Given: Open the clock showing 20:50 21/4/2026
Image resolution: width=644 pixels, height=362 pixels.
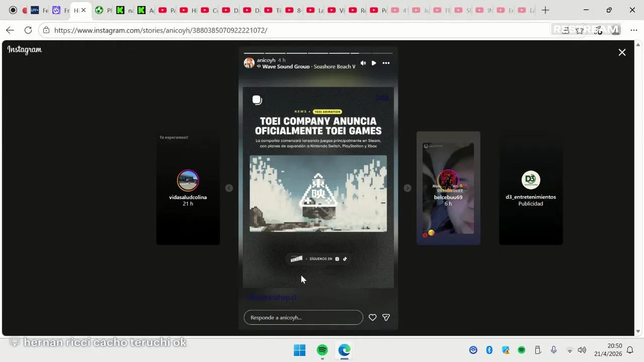Looking at the screenshot, I should (x=608, y=350).
